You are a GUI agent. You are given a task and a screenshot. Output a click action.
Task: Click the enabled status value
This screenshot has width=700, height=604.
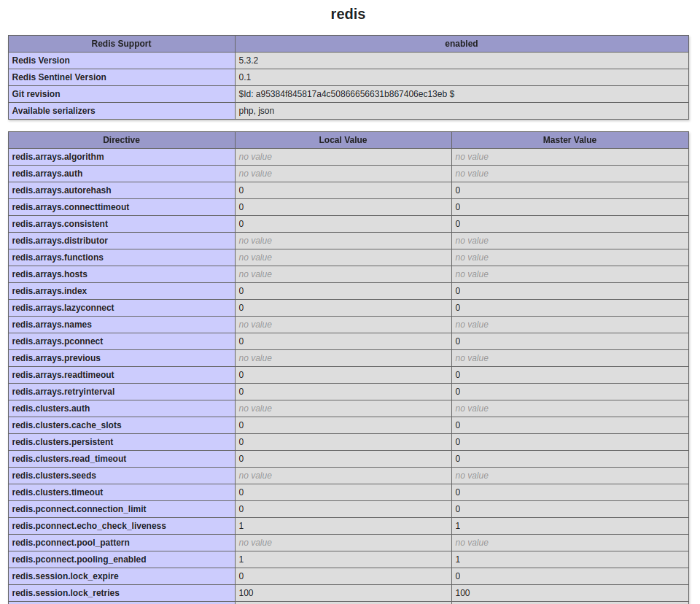pos(461,44)
